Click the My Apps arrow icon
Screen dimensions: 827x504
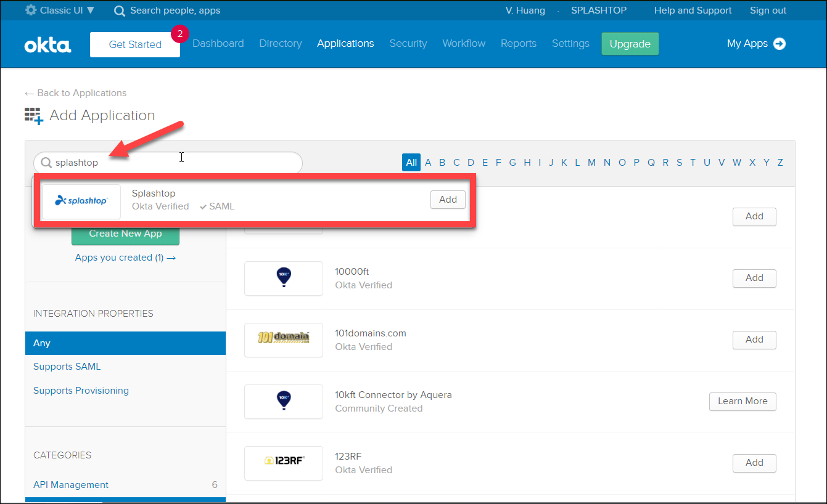coord(780,43)
